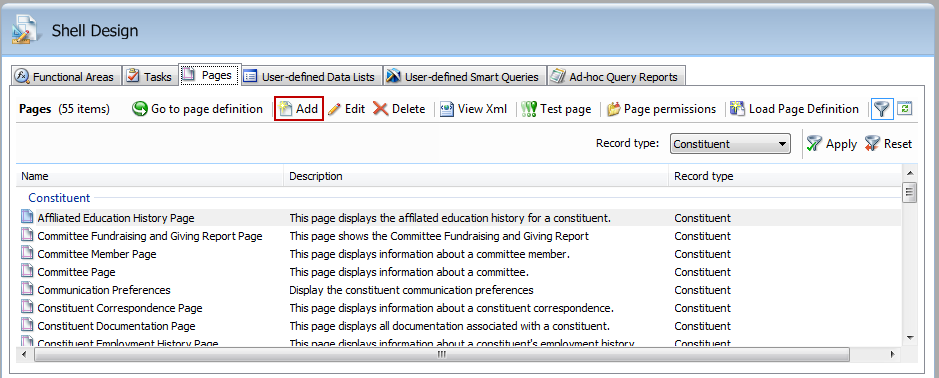
Task: Click the Committee Fundraising and Giving Report Page icon
Action: tap(27, 235)
